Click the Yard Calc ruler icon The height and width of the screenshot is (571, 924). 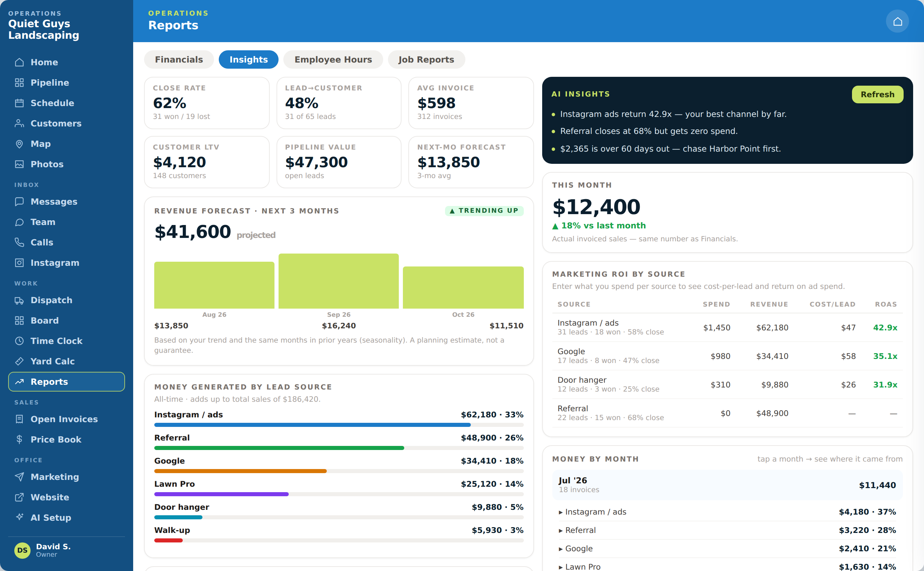[19, 361]
